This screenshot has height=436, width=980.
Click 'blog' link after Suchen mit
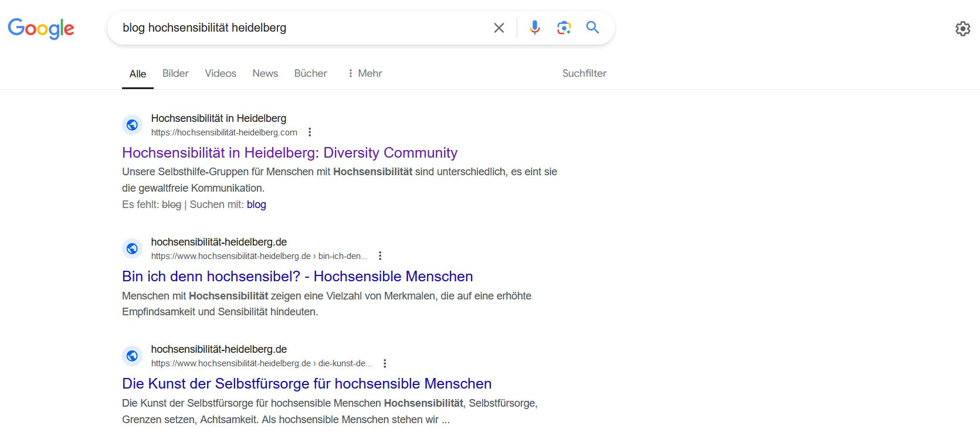(x=256, y=205)
